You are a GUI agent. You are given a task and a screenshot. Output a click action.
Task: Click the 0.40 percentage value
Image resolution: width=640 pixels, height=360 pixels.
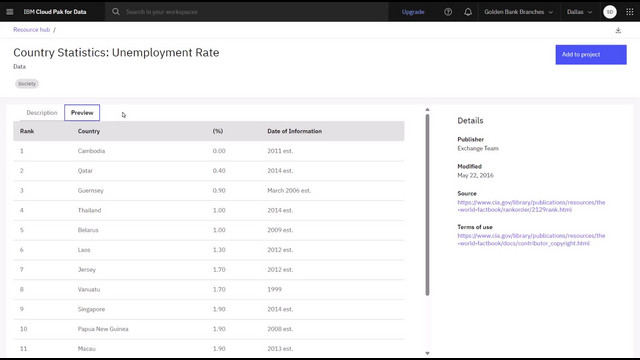click(219, 171)
